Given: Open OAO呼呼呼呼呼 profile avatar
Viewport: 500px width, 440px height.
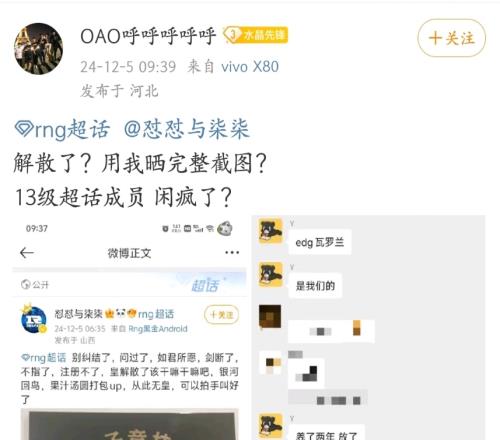Looking at the screenshot, I should point(39,49).
